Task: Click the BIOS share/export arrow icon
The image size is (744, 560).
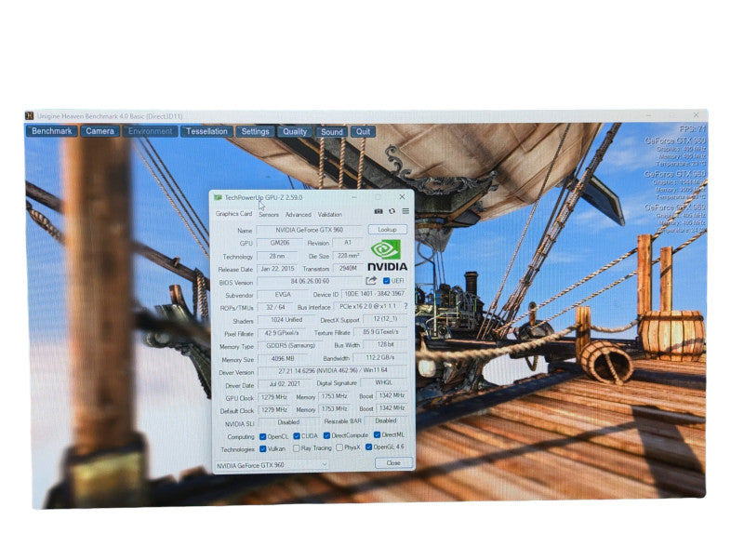Action: click(371, 281)
